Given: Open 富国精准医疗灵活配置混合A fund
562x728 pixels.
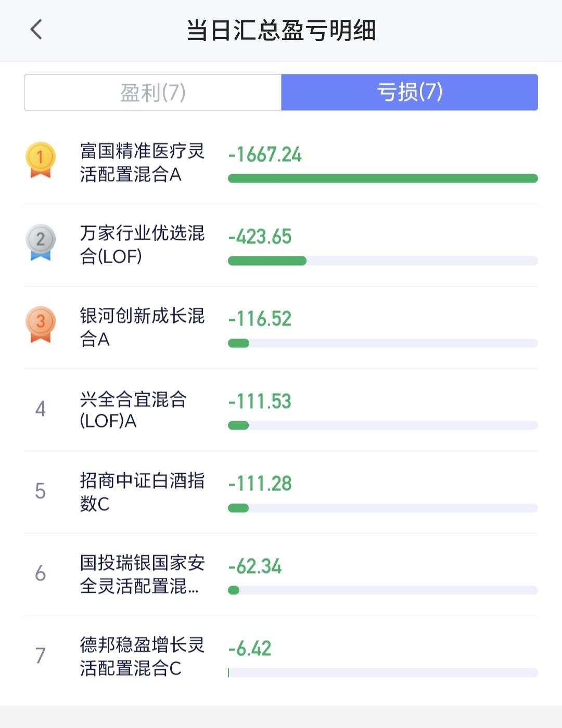Looking at the screenshot, I should pos(142,163).
